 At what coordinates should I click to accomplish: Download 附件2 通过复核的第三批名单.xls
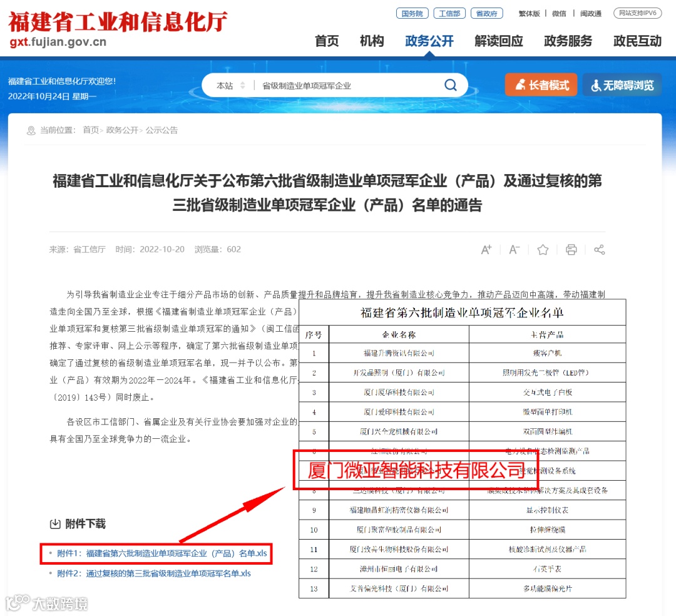154,573
